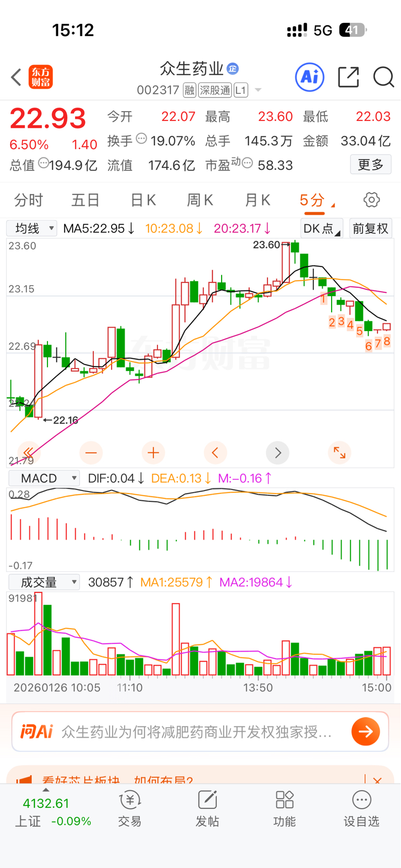
Task: Switch to 分时 tab
Action: (x=29, y=200)
